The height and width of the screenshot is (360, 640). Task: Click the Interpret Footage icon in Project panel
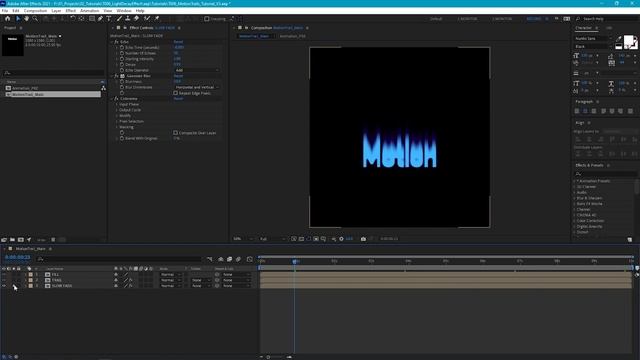[4, 240]
